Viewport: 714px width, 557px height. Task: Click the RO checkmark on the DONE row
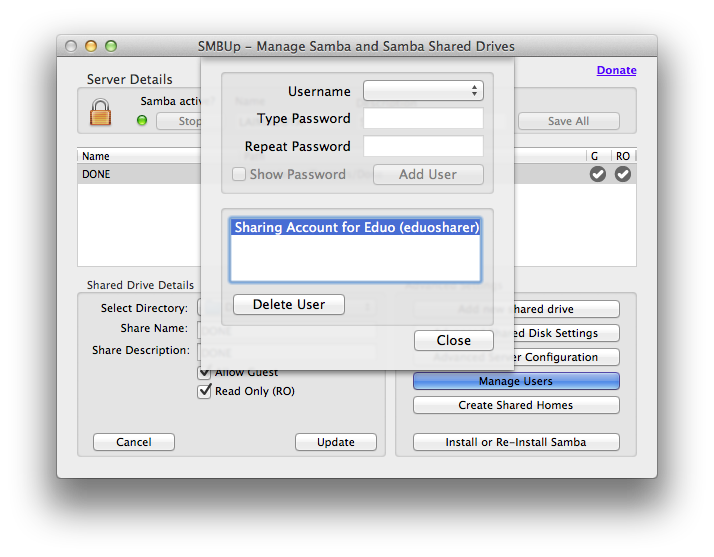(x=622, y=174)
